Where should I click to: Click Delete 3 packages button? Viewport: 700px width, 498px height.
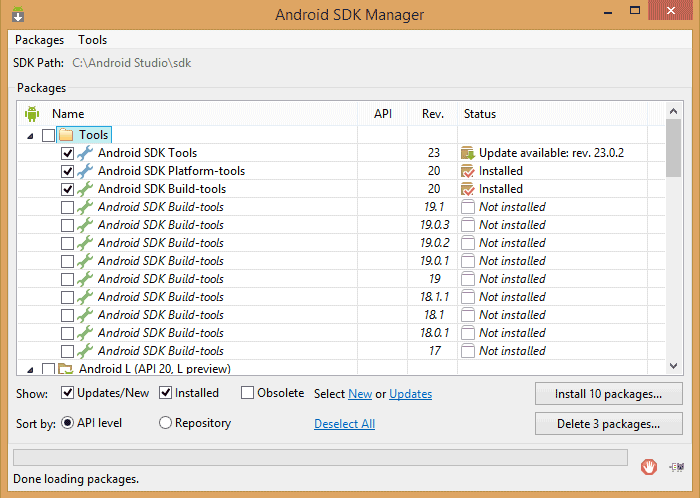[608, 423]
